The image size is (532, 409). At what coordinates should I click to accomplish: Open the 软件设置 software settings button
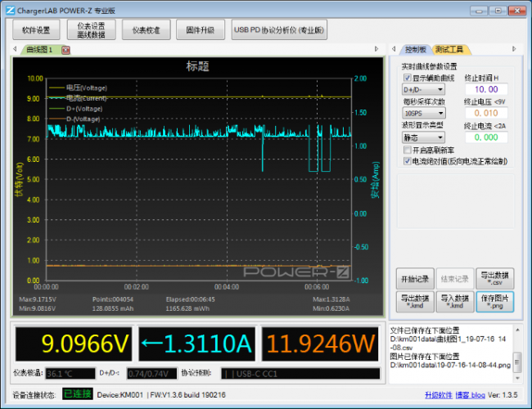(36, 29)
